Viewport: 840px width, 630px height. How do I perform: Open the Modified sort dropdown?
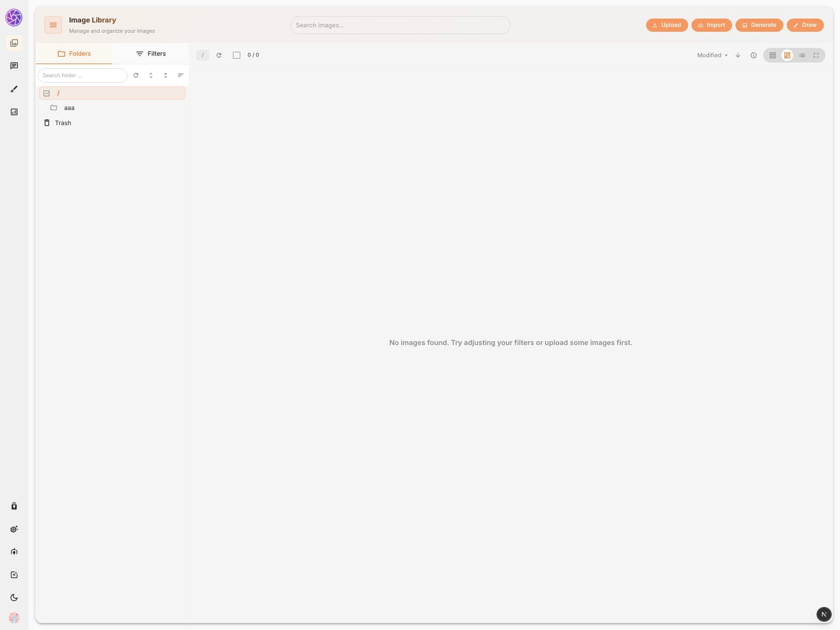(x=712, y=55)
